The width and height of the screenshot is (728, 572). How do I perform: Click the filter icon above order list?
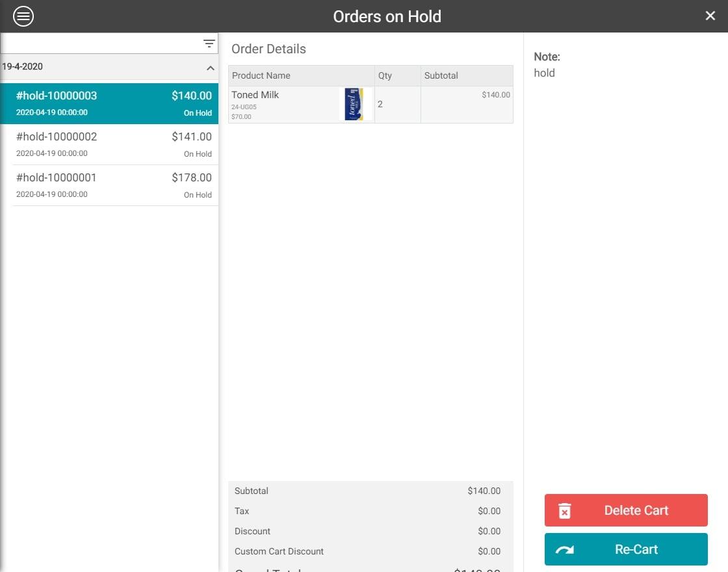click(209, 44)
